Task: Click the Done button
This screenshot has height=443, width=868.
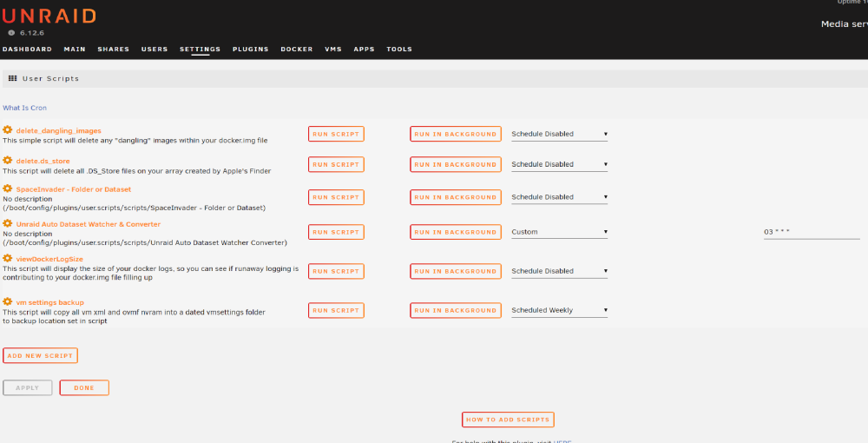Action: point(84,387)
